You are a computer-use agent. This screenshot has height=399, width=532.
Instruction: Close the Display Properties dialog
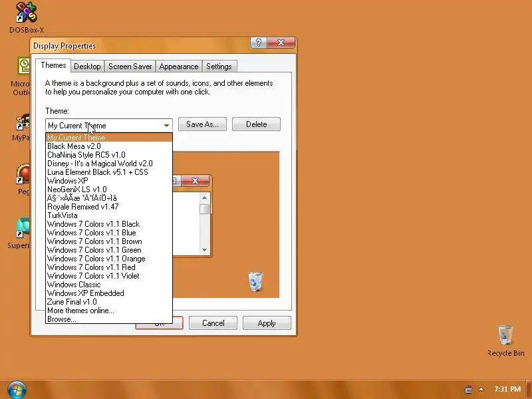click(281, 43)
